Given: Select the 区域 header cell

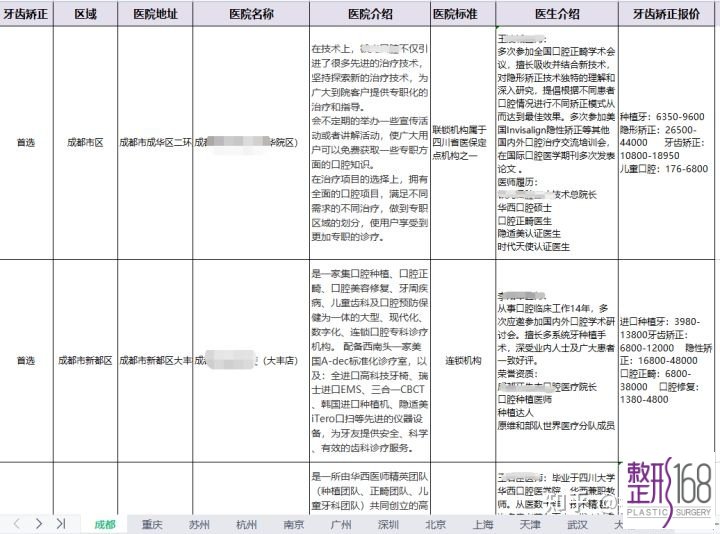Looking at the screenshot, I should [x=85, y=14].
